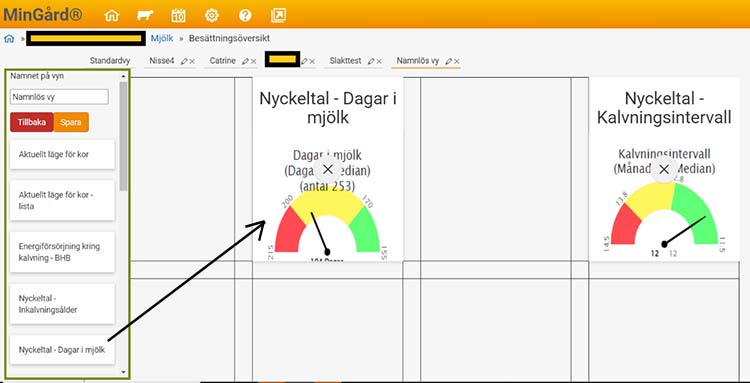The height and width of the screenshot is (383, 750).
Task: Remove the Dagar i mjölk widget
Action: click(x=328, y=169)
